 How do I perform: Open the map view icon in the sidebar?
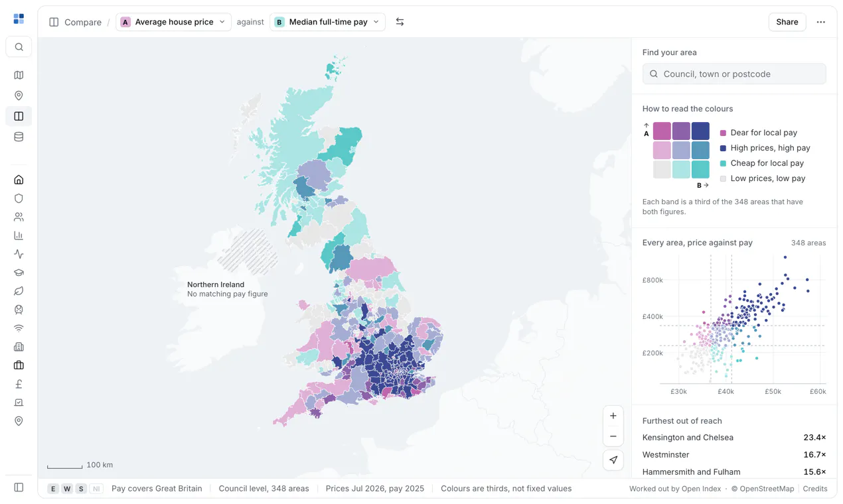click(19, 75)
